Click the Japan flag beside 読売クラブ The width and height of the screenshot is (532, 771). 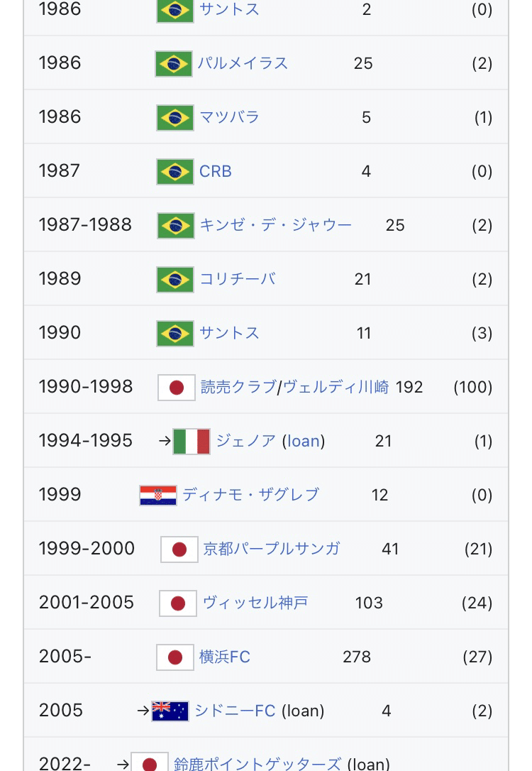(177, 388)
